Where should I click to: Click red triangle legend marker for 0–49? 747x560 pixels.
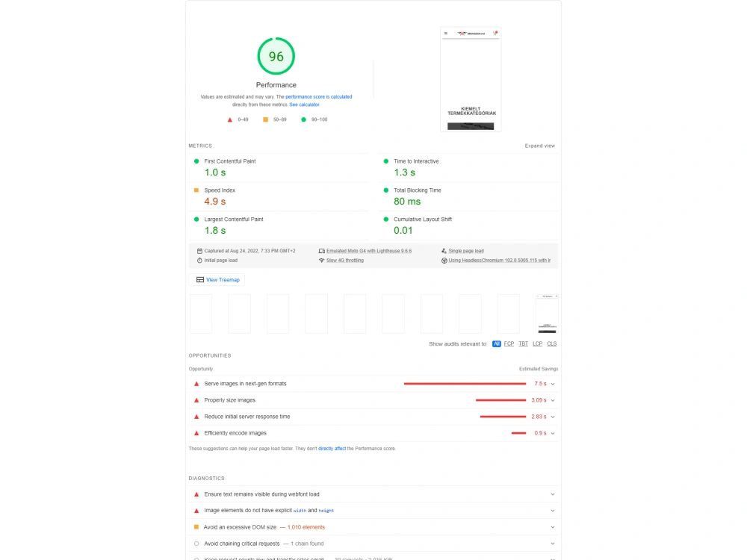[229, 119]
